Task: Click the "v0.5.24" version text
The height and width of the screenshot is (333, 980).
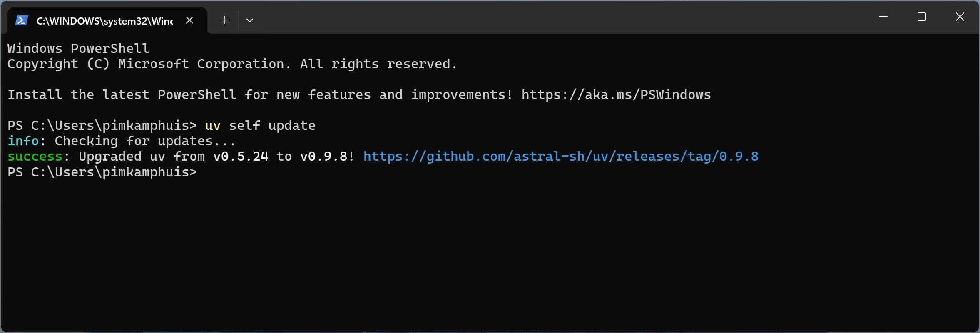Action: pos(241,157)
